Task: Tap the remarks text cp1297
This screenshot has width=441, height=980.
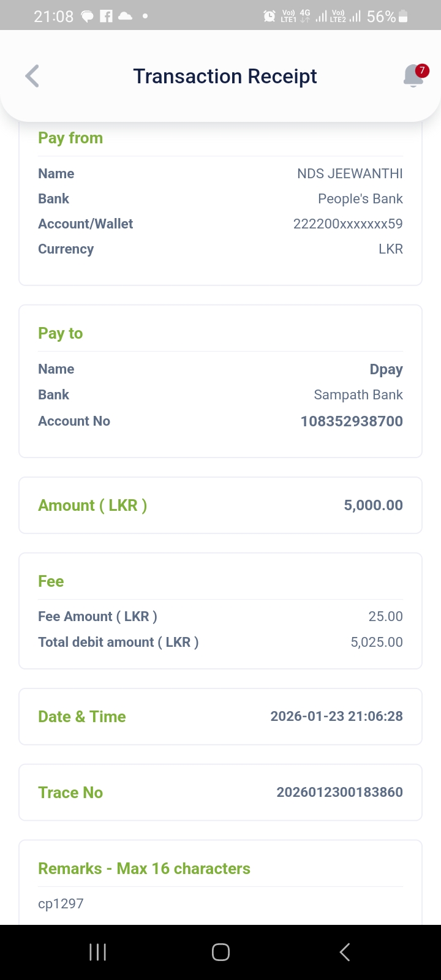Action: (61, 903)
